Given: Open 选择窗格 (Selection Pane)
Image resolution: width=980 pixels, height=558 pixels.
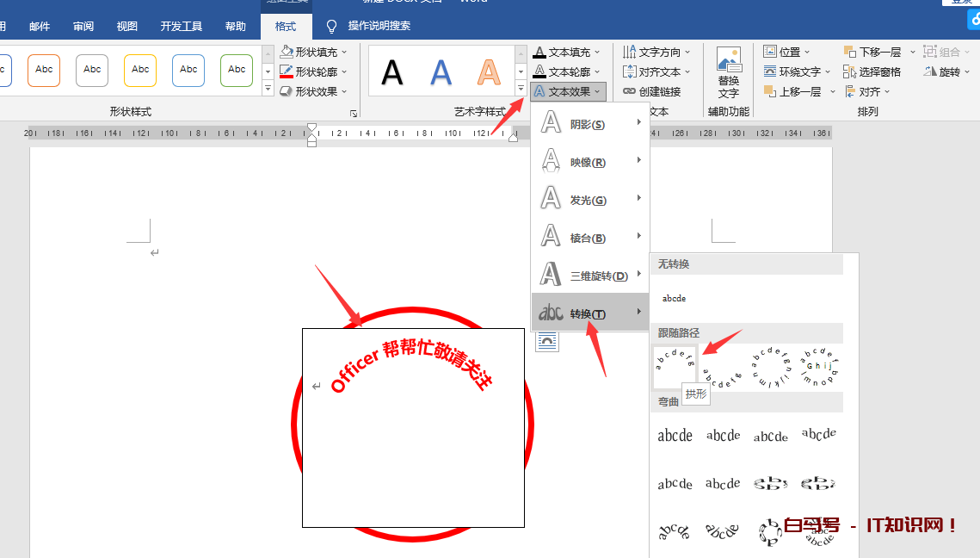Looking at the screenshot, I should (872, 71).
